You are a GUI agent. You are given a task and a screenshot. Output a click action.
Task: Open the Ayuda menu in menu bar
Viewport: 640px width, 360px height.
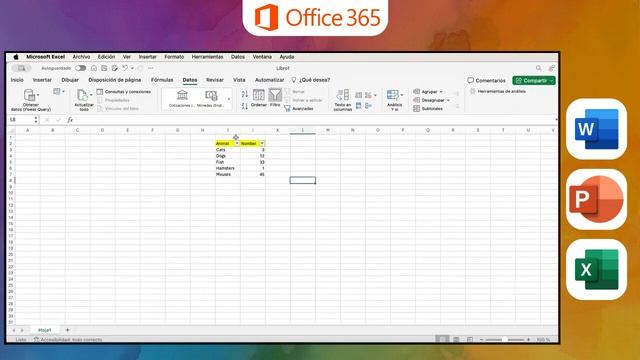287,57
